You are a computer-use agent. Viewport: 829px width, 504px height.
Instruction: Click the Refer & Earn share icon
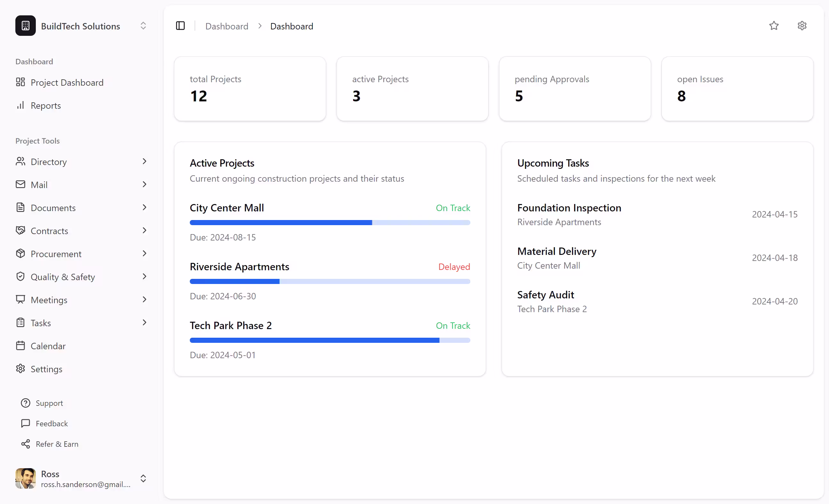point(26,444)
